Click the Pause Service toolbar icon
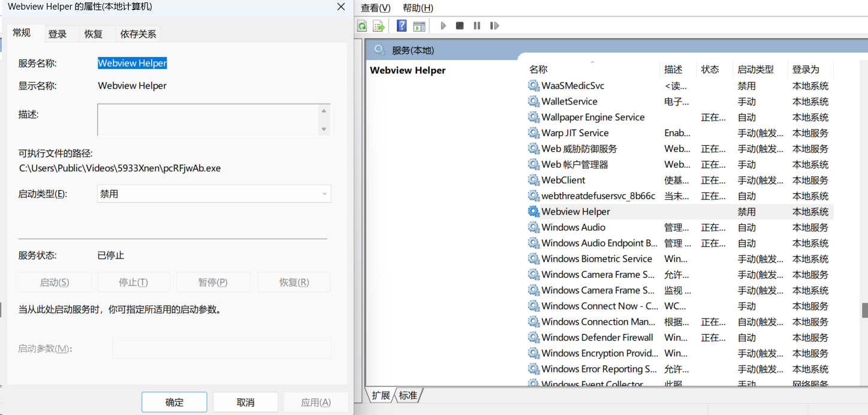 [x=477, y=26]
